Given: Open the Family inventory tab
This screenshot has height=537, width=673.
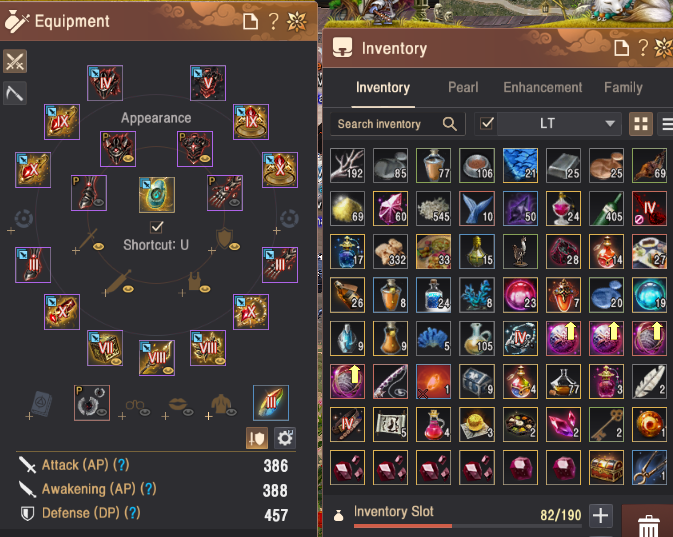Looking at the screenshot, I should pyautogui.click(x=623, y=88).
